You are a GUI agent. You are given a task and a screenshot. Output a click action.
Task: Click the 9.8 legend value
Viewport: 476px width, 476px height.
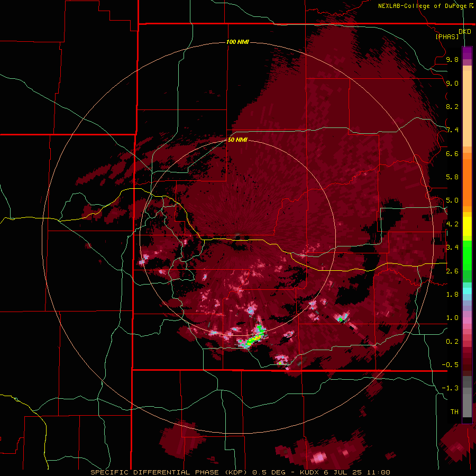coord(452,59)
